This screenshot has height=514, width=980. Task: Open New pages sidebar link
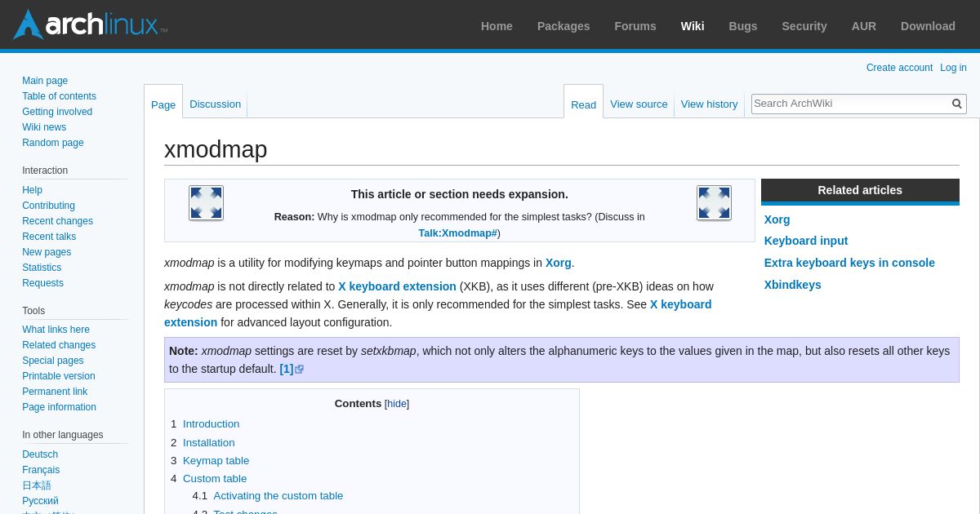pos(47,252)
